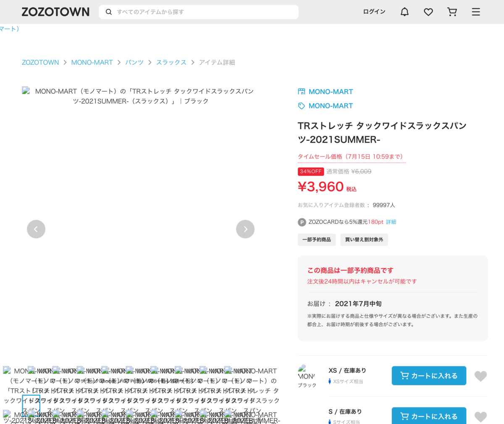Viewport: 504px width, 424px height.
Task: Click the 買い替え割対象外 tag
Action: pyautogui.click(x=364, y=240)
